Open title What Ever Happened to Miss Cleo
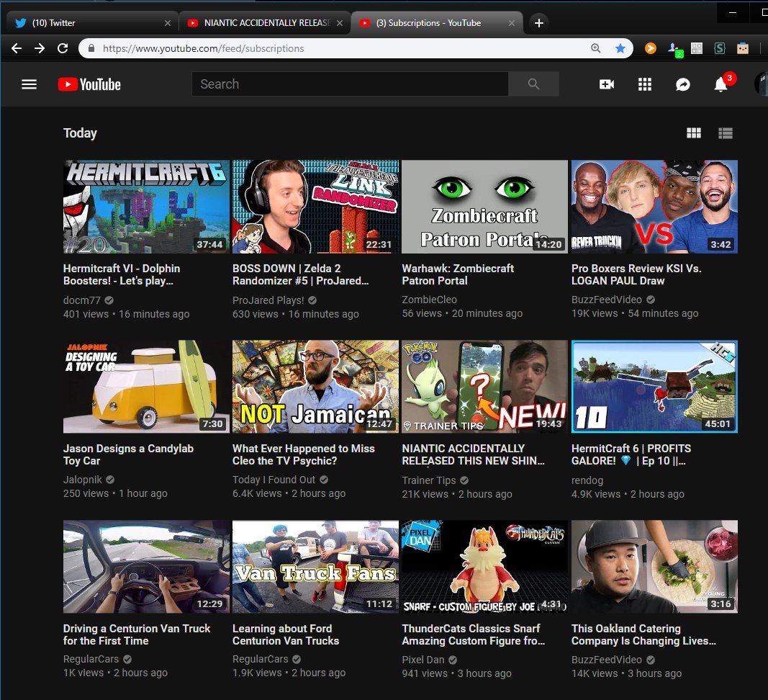Screen dimensions: 768x700 (x=303, y=454)
